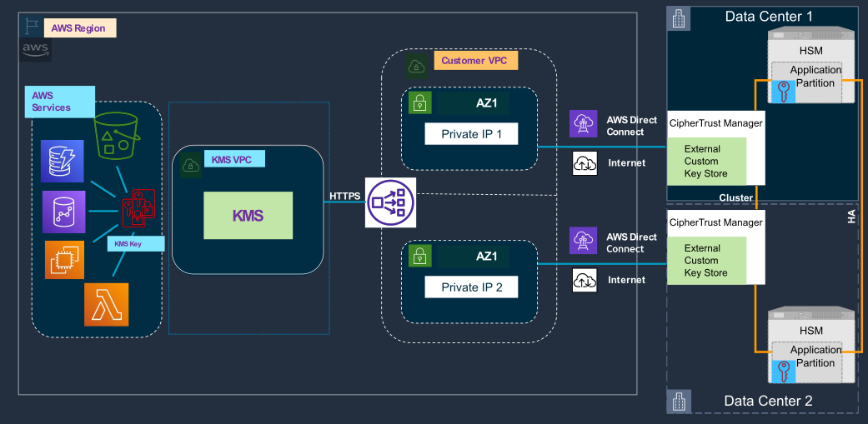Click the Private IP 1 box
Screen dimensions: 868x424
point(470,133)
